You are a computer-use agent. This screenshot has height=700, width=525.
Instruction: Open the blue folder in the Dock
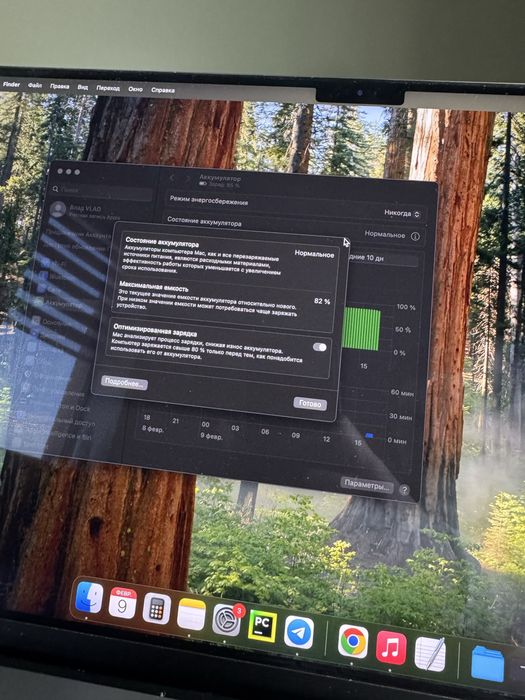click(488, 663)
